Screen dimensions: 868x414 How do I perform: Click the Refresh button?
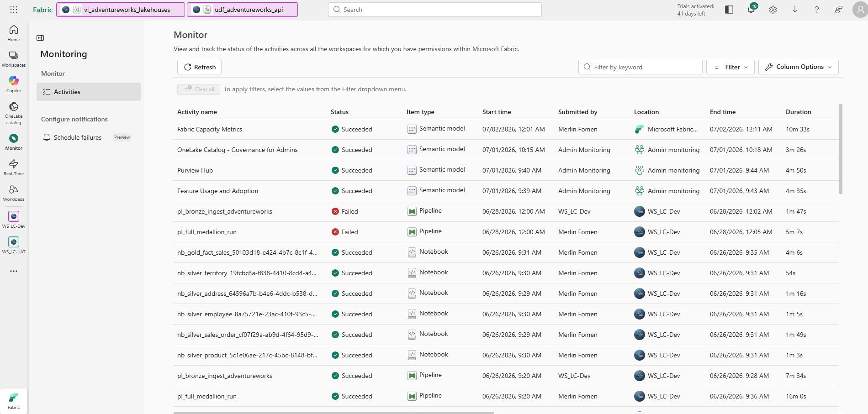point(200,67)
